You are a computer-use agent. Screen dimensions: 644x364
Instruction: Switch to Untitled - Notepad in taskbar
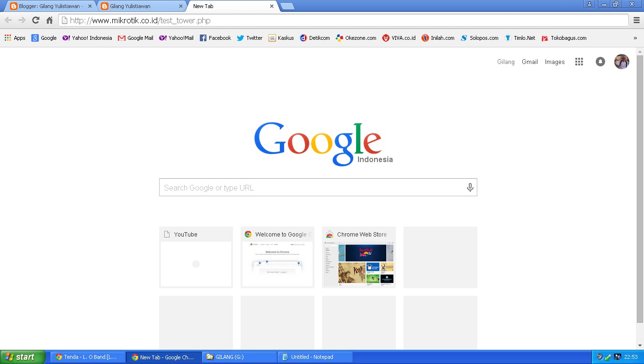tap(315, 357)
